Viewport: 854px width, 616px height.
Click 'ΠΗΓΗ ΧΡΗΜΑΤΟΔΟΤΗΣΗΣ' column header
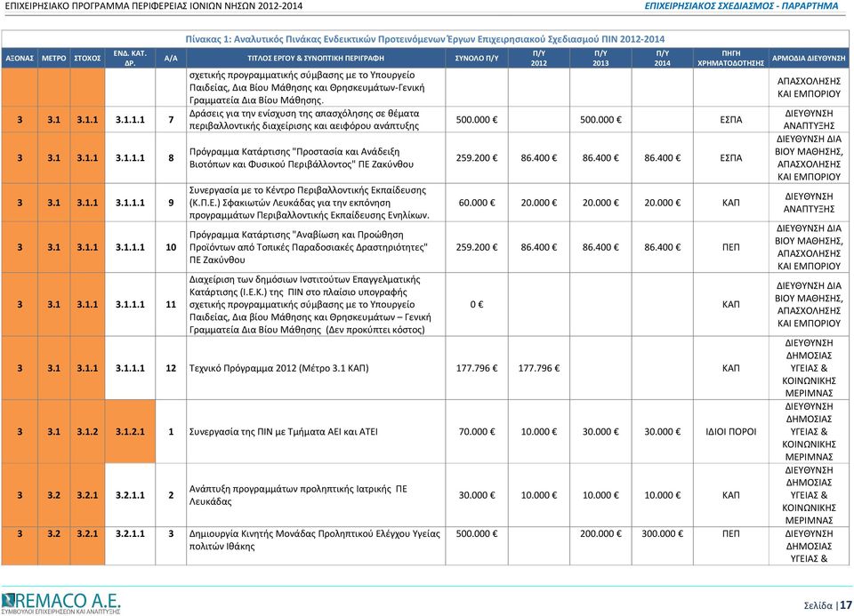(731, 59)
